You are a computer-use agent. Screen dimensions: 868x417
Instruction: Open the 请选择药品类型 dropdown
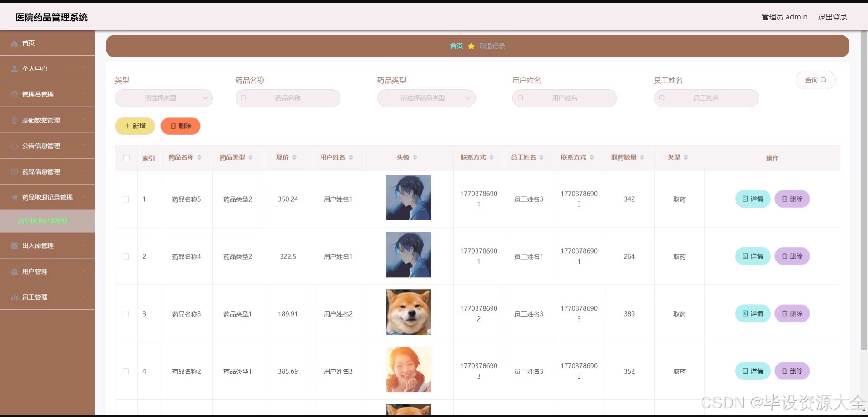pyautogui.click(x=426, y=98)
